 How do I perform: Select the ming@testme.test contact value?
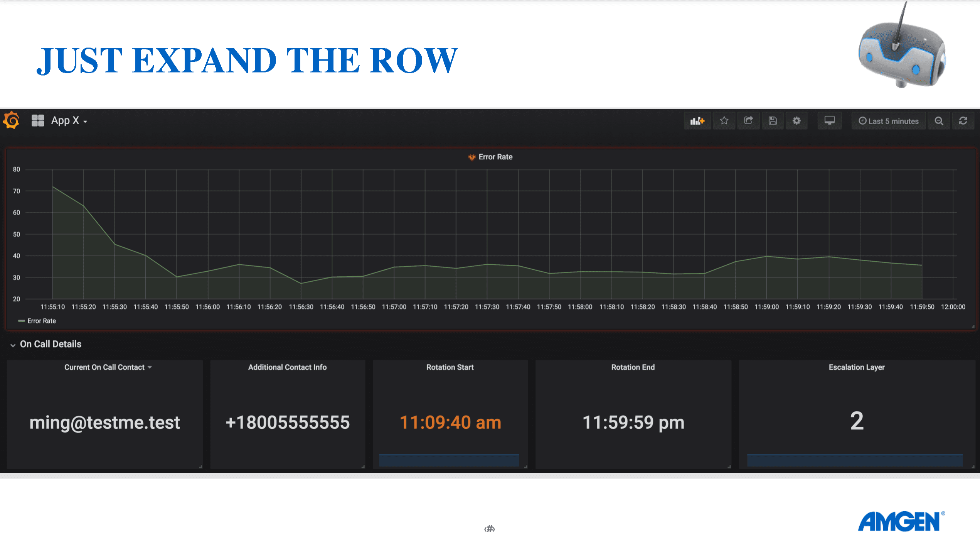[x=104, y=423]
